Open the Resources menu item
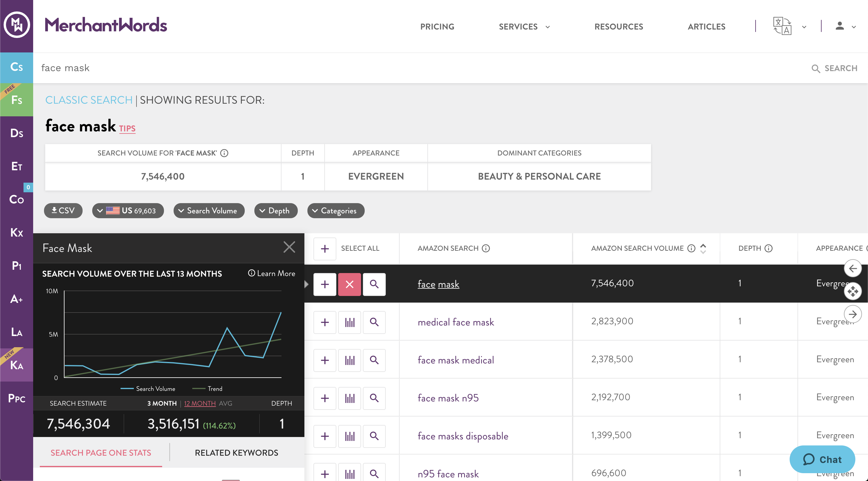The width and height of the screenshot is (868, 481). [x=618, y=27]
